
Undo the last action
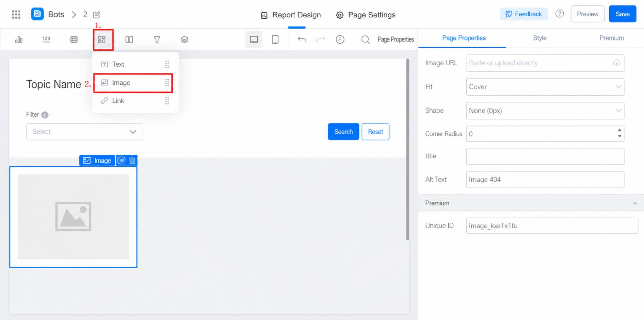pyautogui.click(x=302, y=39)
